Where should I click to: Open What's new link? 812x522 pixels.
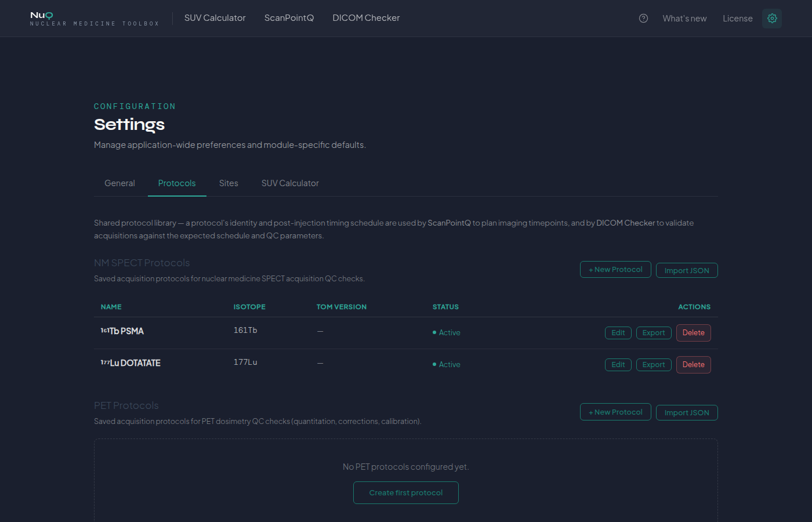(x=684, y=19)
